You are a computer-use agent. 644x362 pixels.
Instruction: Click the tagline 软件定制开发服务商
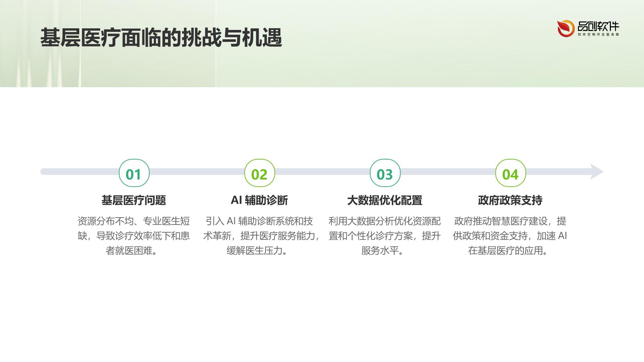pyautogui.click(x=598, y=34)
